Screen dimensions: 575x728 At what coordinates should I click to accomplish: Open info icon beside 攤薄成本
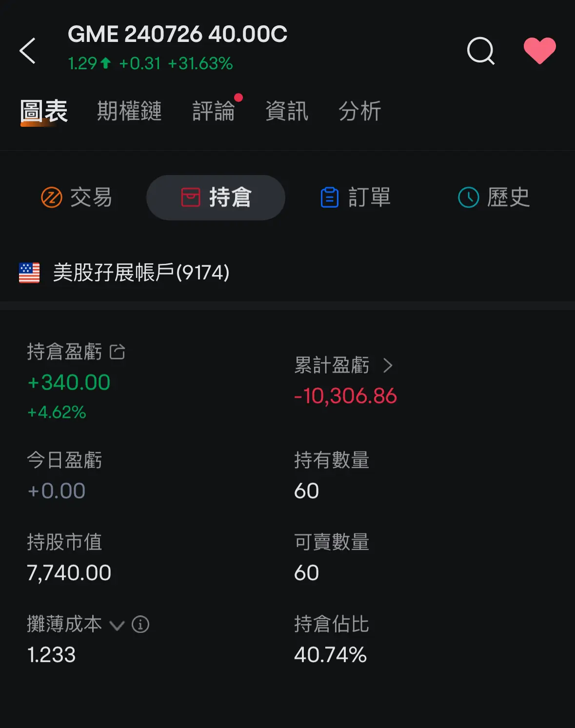coord(140,624)
